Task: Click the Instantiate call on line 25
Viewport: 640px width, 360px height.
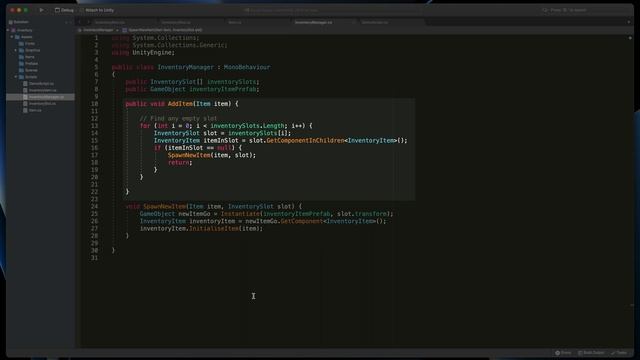Action: click(240, 214)
